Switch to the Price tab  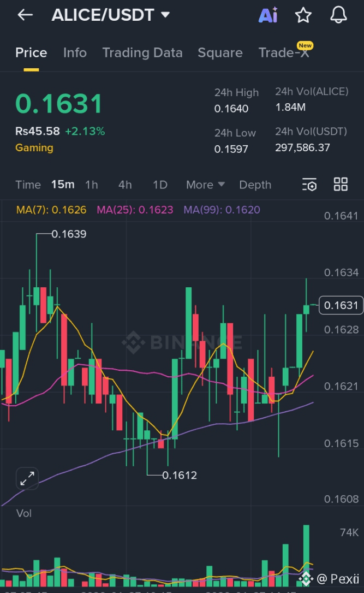click(x=31, y=52)
